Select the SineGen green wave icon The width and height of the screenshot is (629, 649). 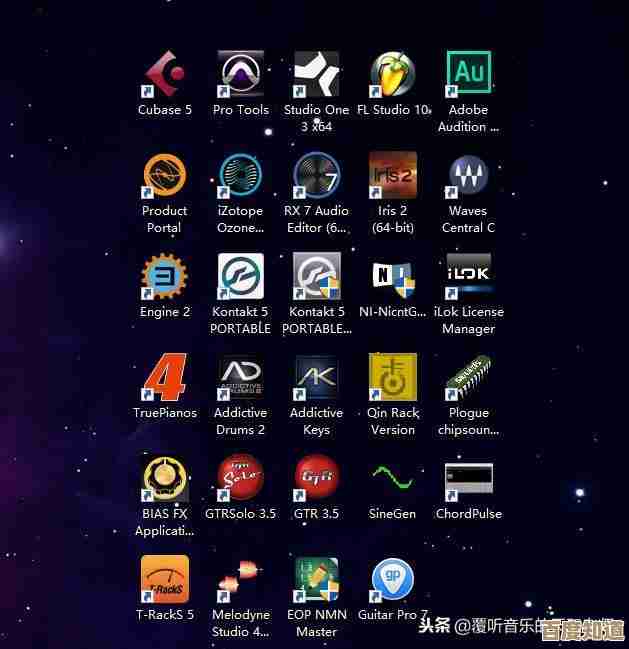(393, 478)
